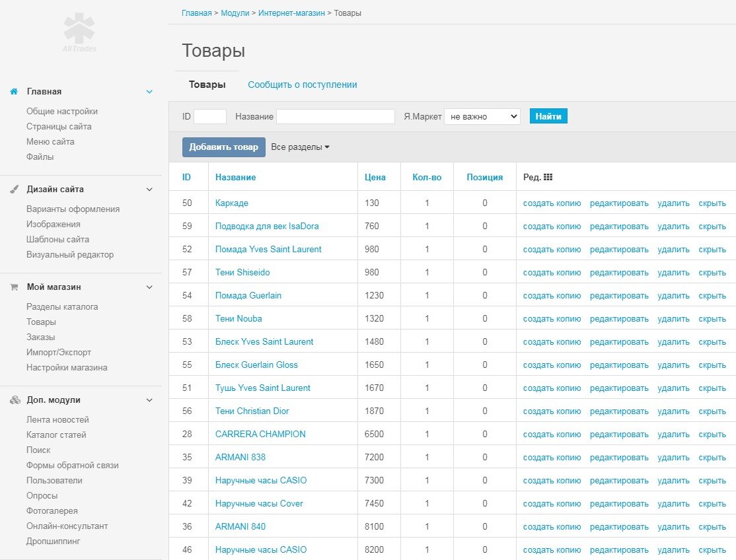Open Товары in the sidebar
736x560 pixels.
(x=41, y=322)
